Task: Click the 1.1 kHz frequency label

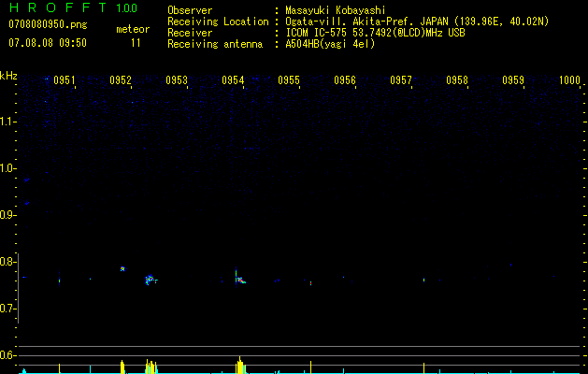Action: tap(7, 122)
